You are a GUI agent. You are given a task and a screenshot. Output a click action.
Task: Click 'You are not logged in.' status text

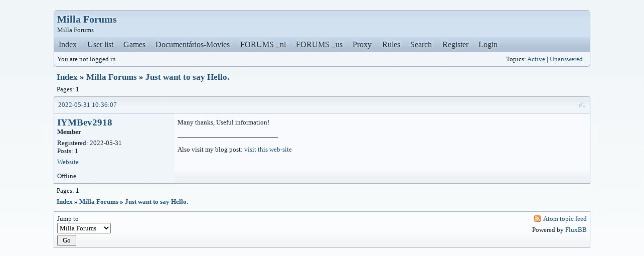coord(87,59)
